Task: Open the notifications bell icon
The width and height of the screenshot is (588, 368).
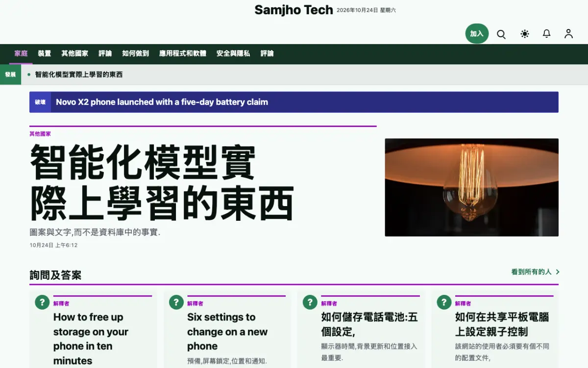Action: click(546, 34)
